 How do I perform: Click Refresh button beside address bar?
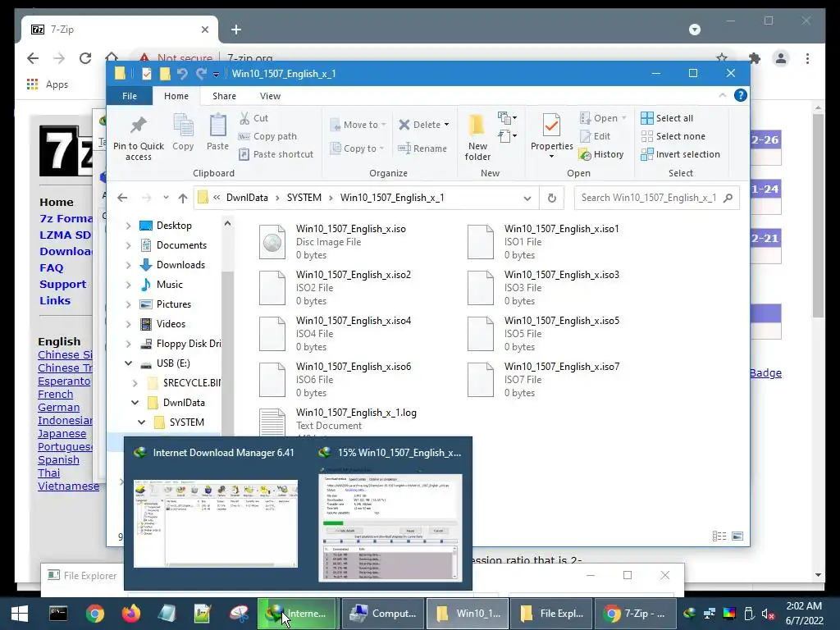(x=552, y=199)
